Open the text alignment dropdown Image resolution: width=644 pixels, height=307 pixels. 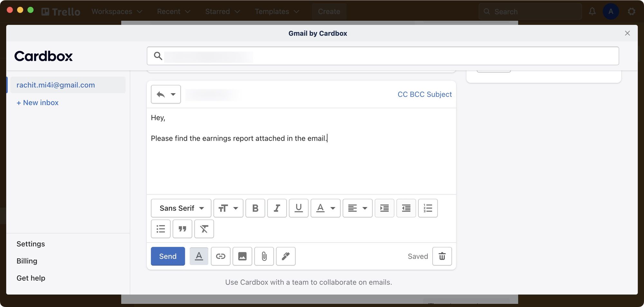(357, 208)
